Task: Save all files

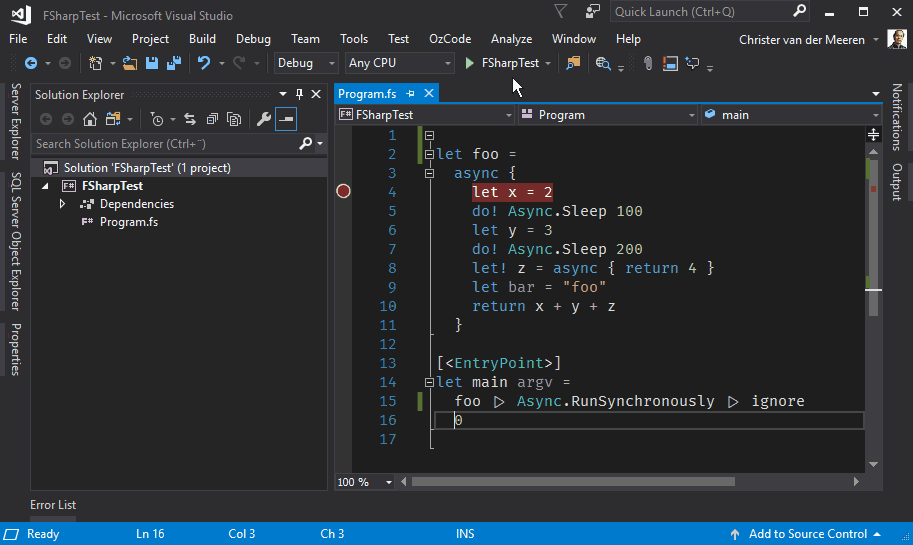Action: point(174,63)
